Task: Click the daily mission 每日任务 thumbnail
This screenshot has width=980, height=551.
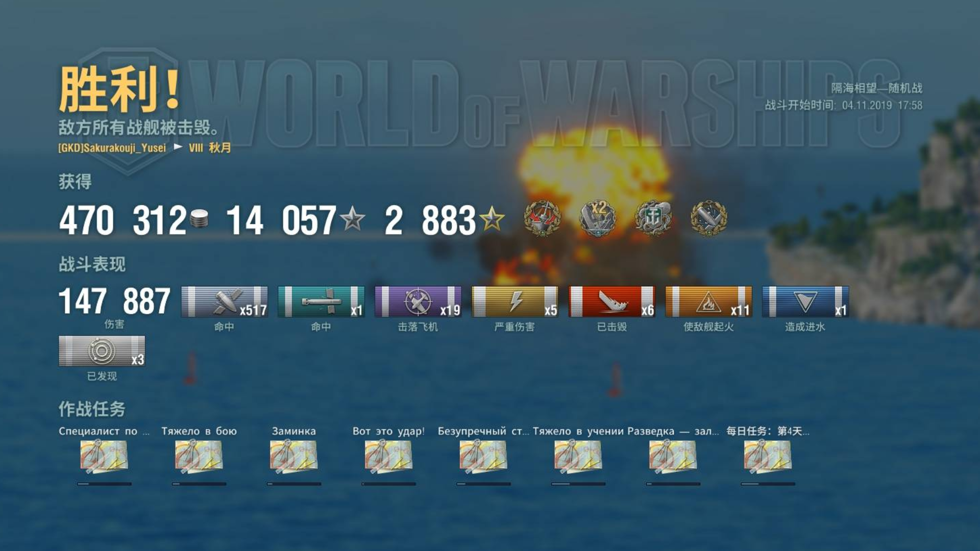Action: pos(768,455)
